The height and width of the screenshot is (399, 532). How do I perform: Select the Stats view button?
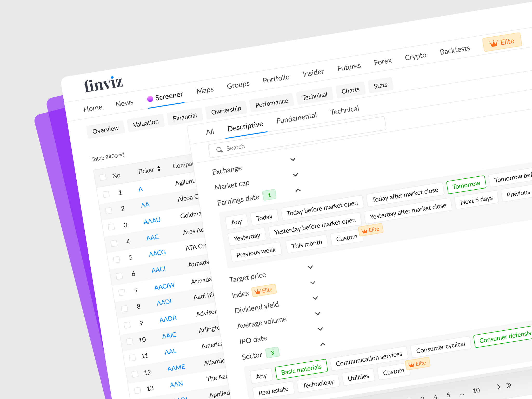click(x=381, y=85)
